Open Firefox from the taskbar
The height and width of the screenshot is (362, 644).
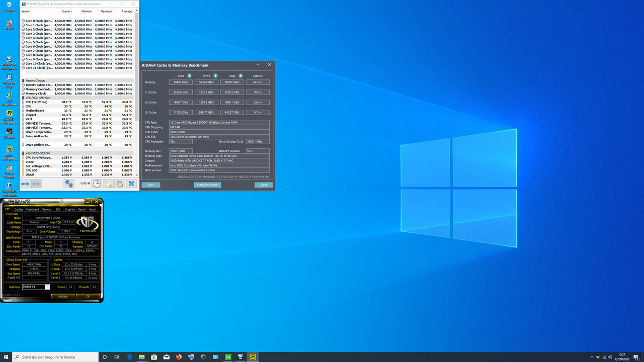(179, 357)
